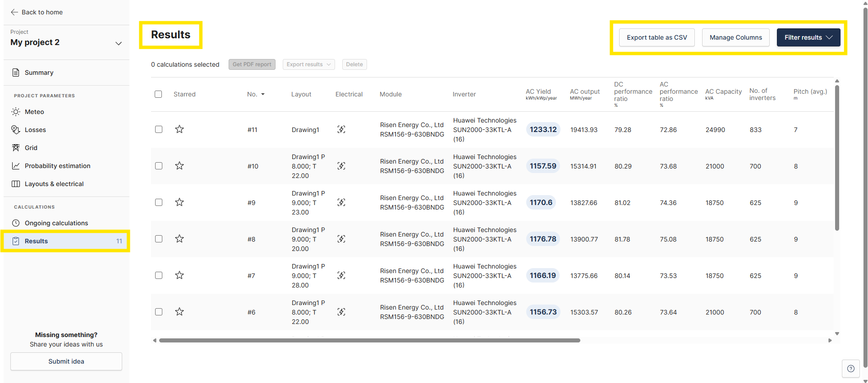Tick the select-all header checkbox

(158, 94)
